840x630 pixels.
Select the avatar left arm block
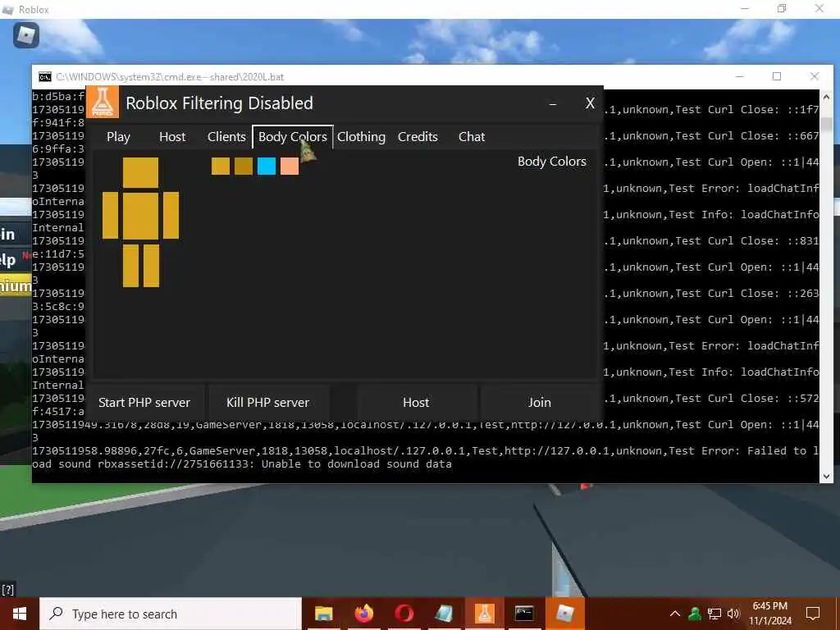pos(111,216)
